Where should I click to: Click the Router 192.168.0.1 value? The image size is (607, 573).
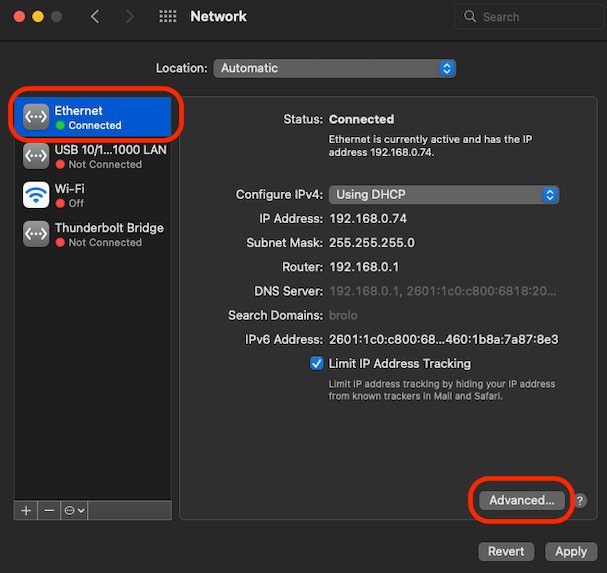click(x=364, y=267)
